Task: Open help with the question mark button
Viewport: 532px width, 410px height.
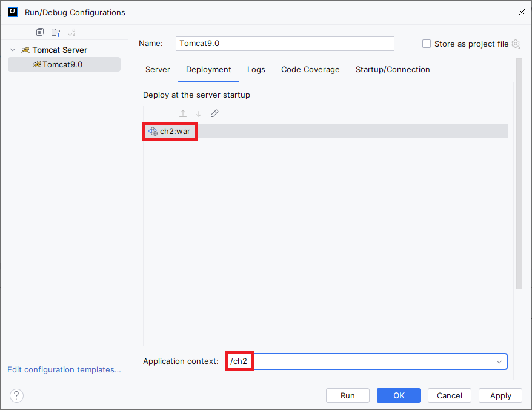Action: 16,395
